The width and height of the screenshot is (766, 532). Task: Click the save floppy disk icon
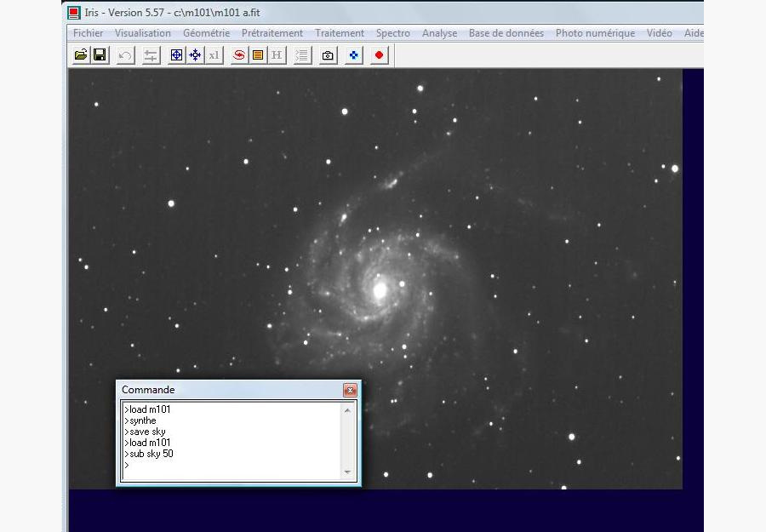(100, 54)
